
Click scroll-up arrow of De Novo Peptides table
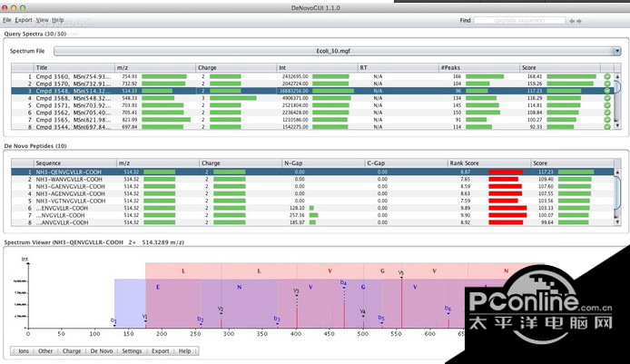pos(617,172)
